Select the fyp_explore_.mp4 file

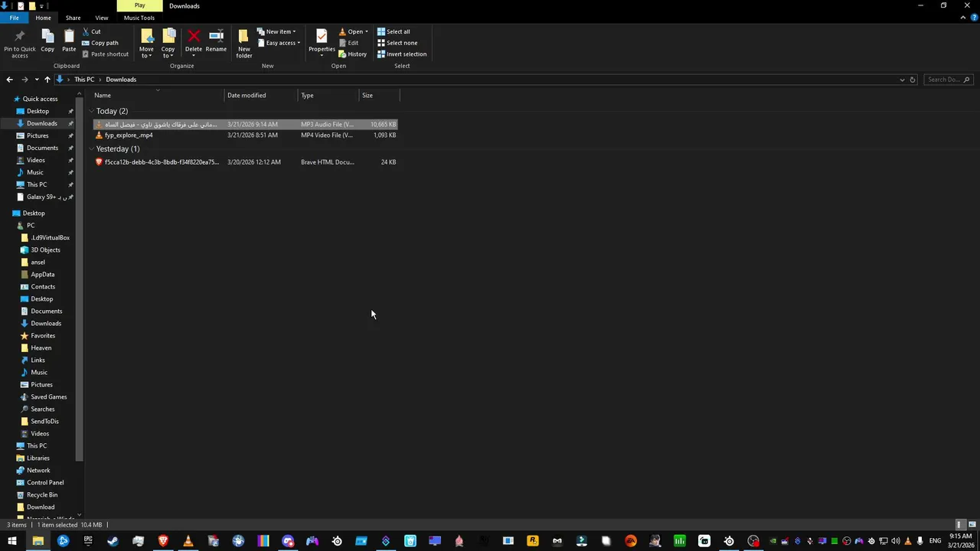(x=245, y=135)
